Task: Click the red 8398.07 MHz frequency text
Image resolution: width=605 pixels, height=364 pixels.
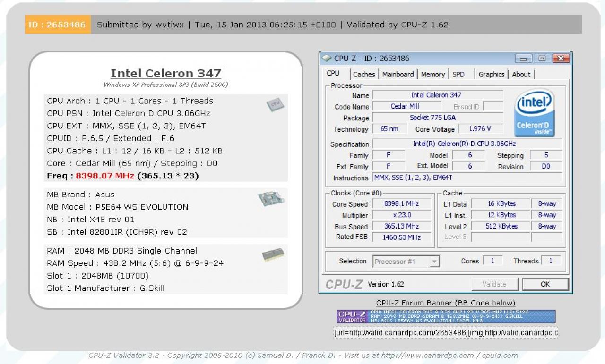Action: coord(105,176)
